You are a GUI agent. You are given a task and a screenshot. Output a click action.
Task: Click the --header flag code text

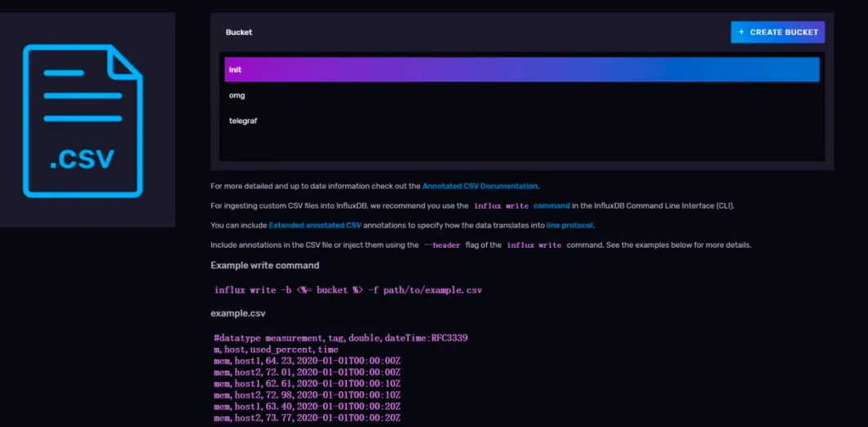click(x=442, y=245)
